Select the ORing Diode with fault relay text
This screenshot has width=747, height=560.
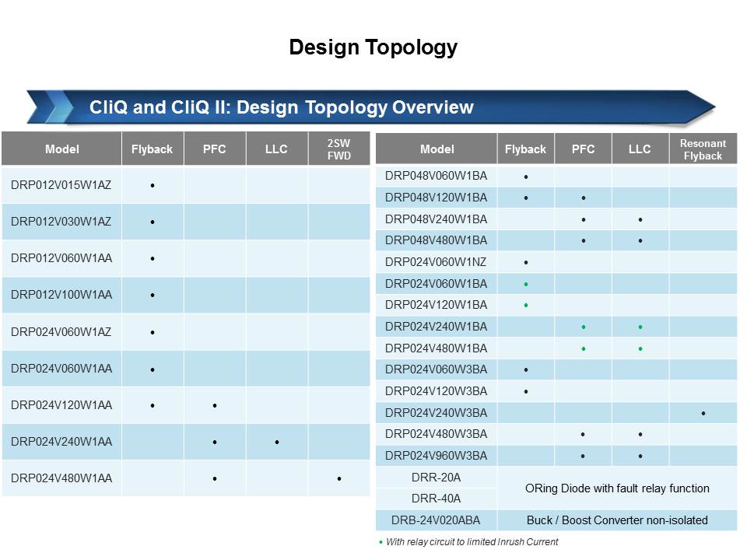(x=616, y=488)
